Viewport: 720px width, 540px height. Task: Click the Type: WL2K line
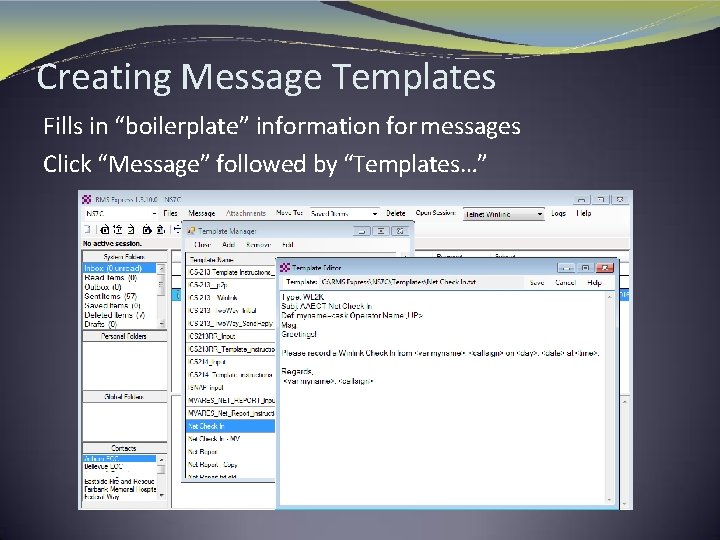pos(303,297)
